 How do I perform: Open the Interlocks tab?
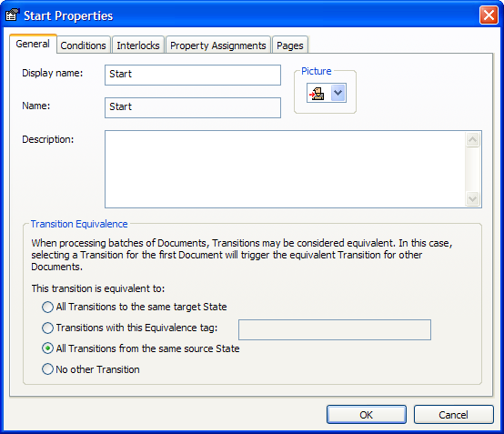(x=138, y=45)
